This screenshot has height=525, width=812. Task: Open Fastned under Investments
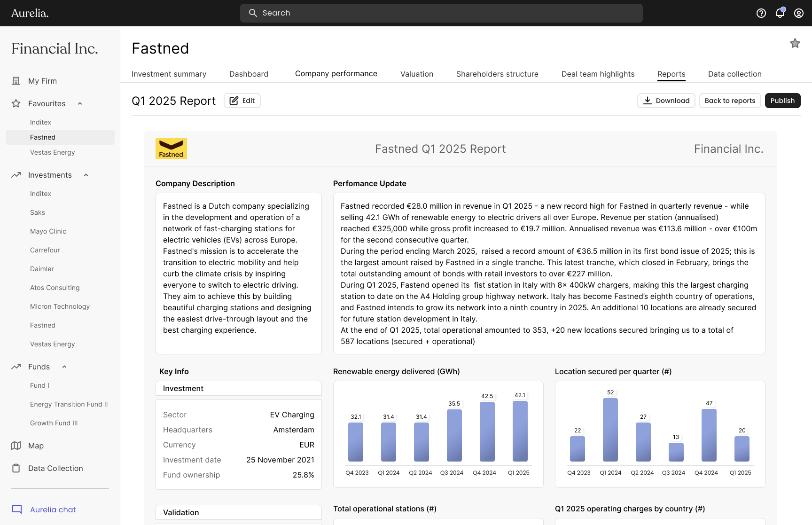[x=43, y=325]
